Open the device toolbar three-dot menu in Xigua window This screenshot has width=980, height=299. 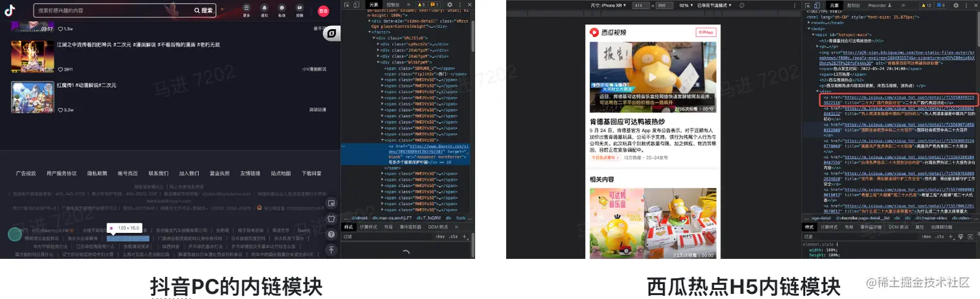click(x=796, y=5)
